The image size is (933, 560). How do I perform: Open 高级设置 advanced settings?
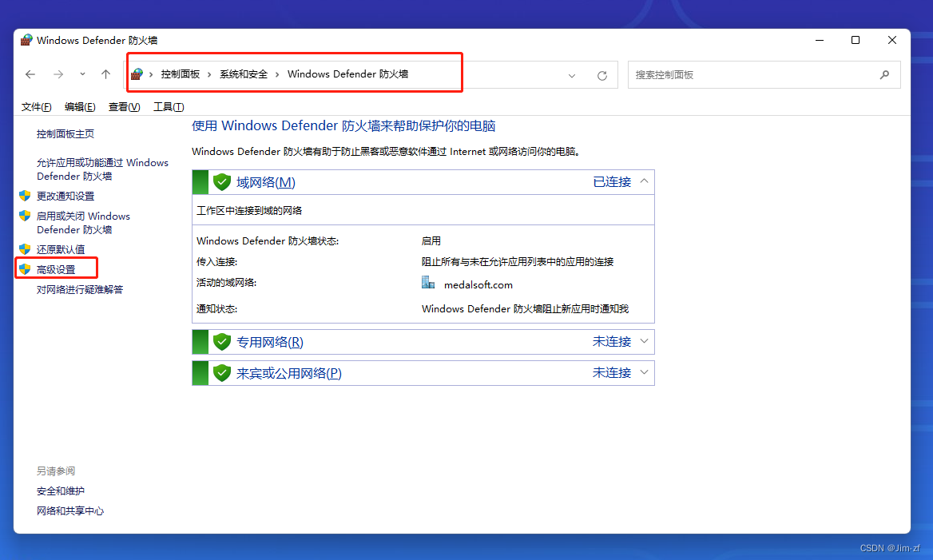point(56,269)
